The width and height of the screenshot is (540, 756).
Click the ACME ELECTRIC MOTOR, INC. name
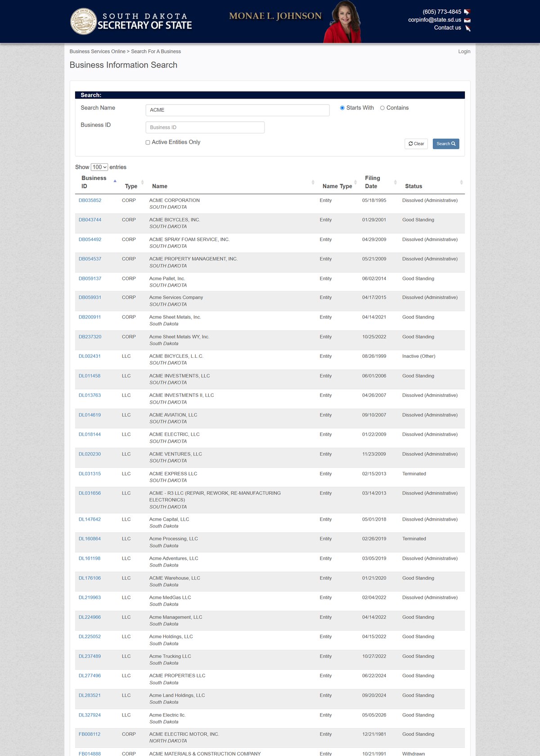(184, 734)
